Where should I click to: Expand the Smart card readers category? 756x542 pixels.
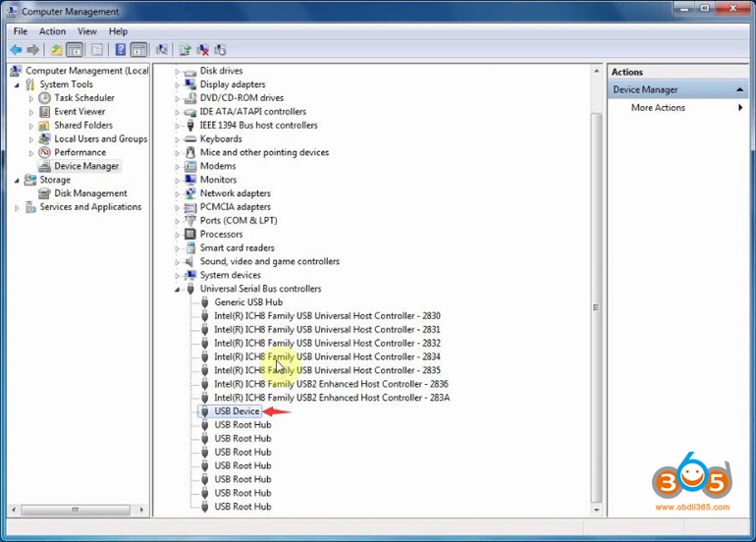177,248
